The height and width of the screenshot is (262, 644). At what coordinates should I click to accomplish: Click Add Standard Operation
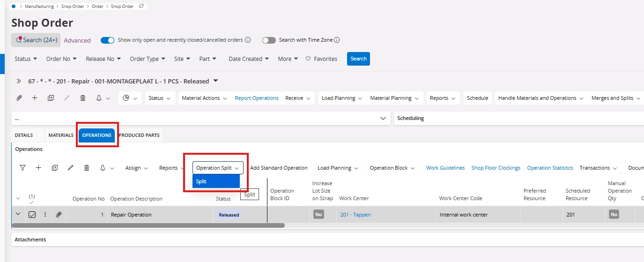point(279,168)
